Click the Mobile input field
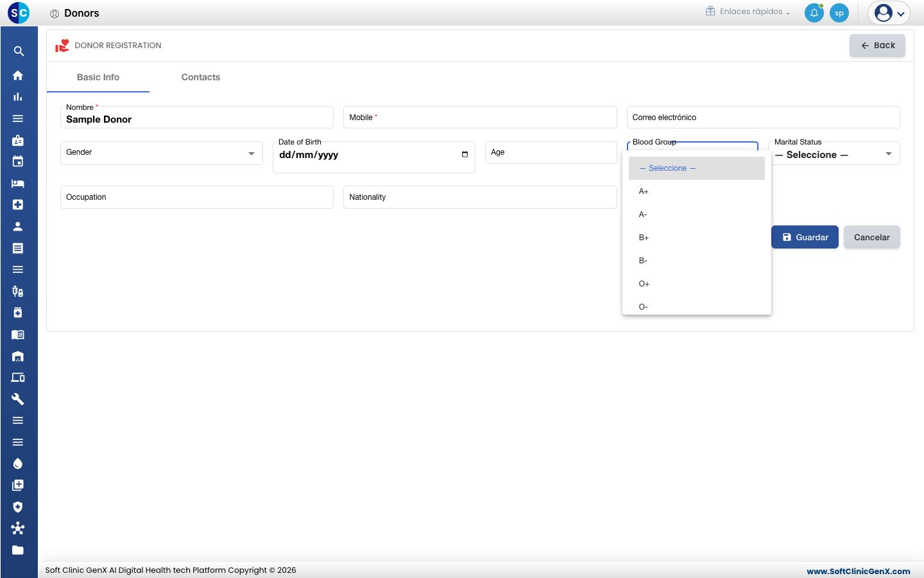Image resolution: width=924 pixels, height=578 pixels. pyautogui.click(x=480, y=118)
